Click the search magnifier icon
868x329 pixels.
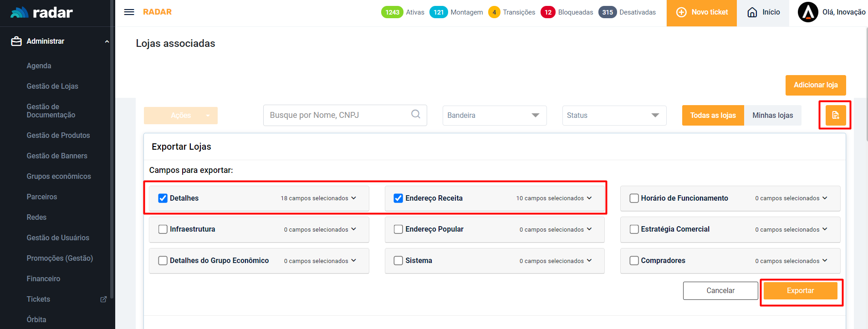[415, 114]
